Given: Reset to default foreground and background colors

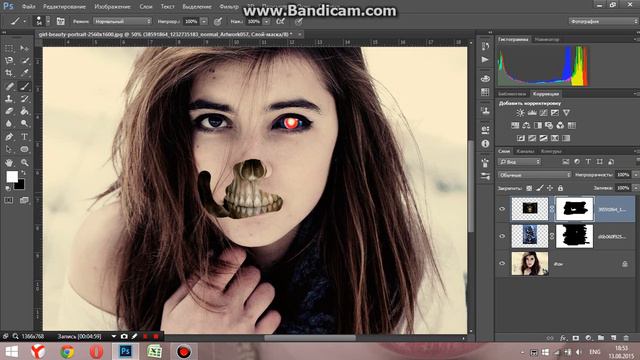Looking at the screenshot, I should tap(8, 188).
